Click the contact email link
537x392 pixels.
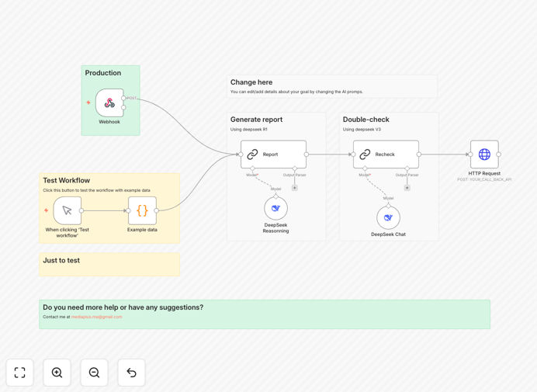(96, 317)
